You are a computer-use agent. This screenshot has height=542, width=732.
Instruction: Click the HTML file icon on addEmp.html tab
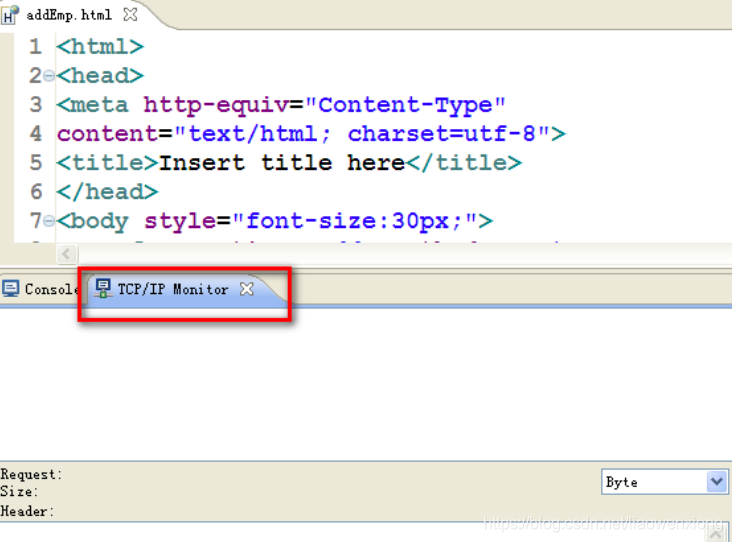point(9,15)
